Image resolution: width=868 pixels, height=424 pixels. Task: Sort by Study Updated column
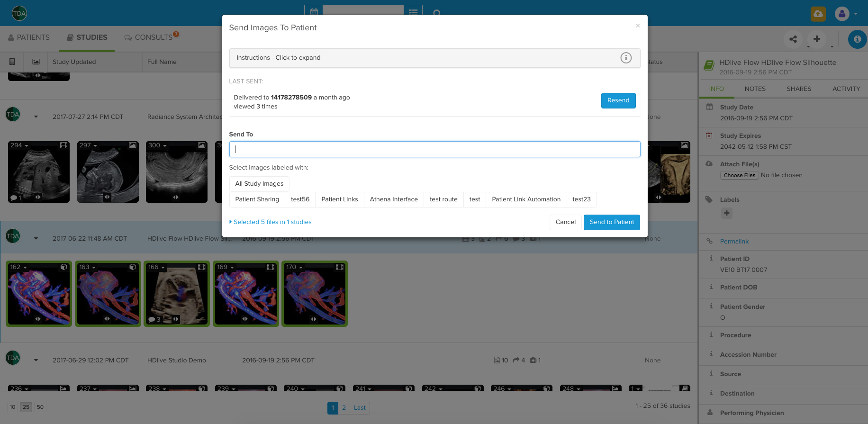74,62
